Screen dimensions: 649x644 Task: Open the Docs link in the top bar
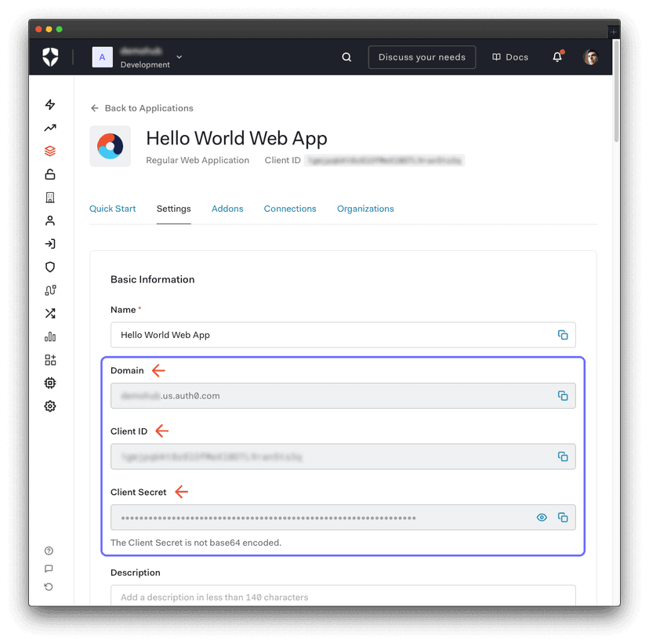509,56
